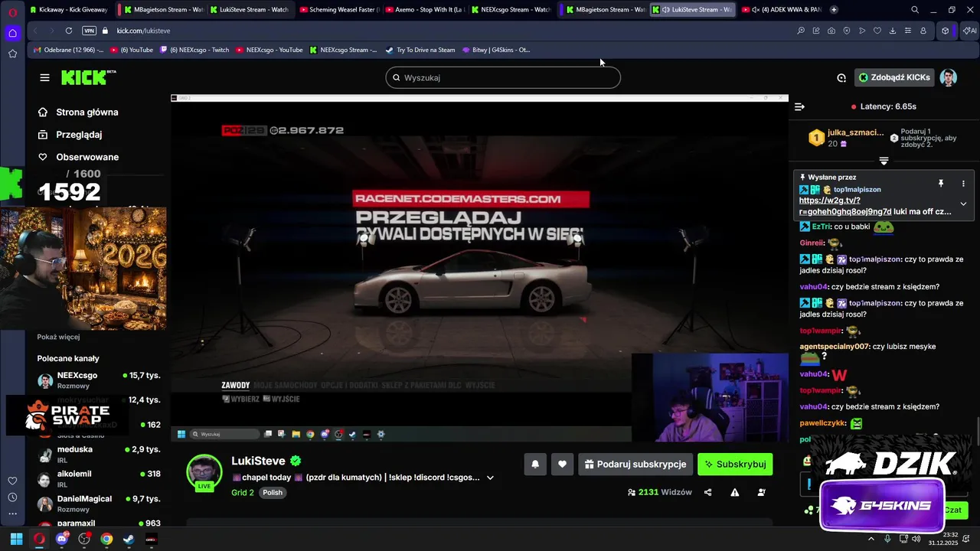Show hidden system tray icons

(871, 539)
